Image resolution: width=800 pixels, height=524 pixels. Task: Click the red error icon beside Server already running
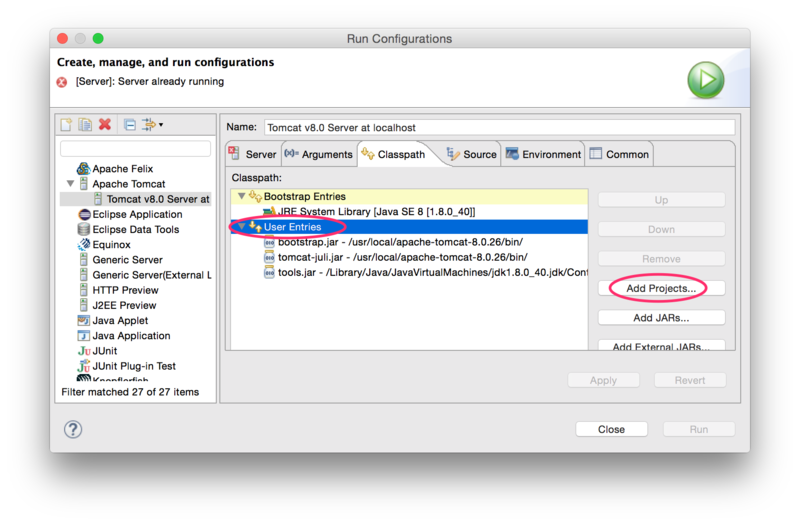(x=62, y=82)
